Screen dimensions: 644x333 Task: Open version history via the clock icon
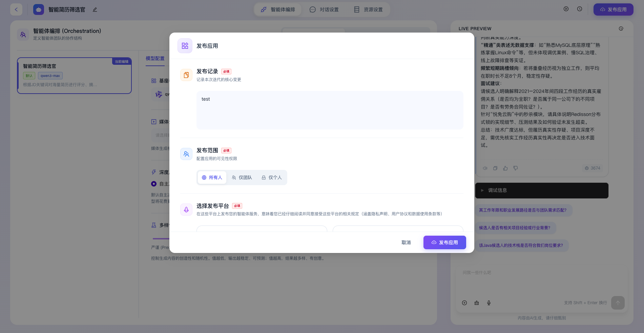pyautogui.click(x=579, y=9)
